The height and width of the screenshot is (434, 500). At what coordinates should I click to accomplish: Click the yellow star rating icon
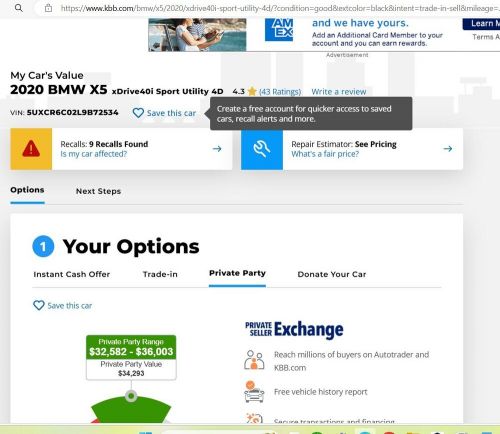click(252, 91)
